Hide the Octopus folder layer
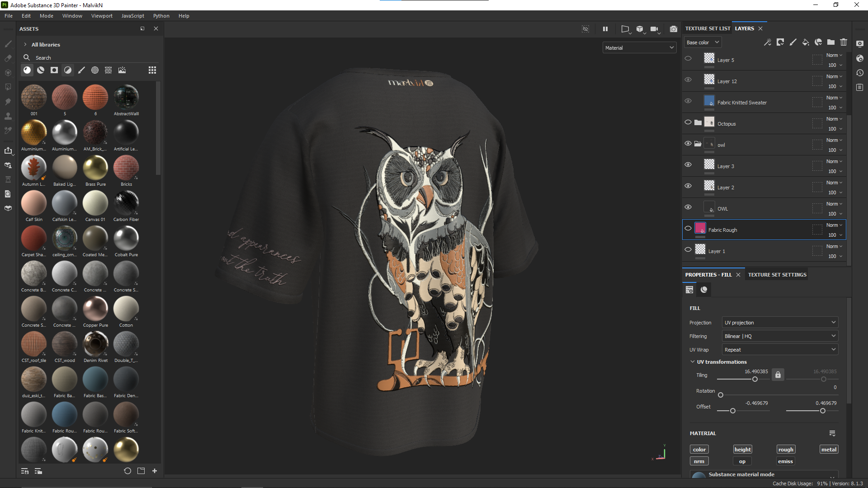 688,122
